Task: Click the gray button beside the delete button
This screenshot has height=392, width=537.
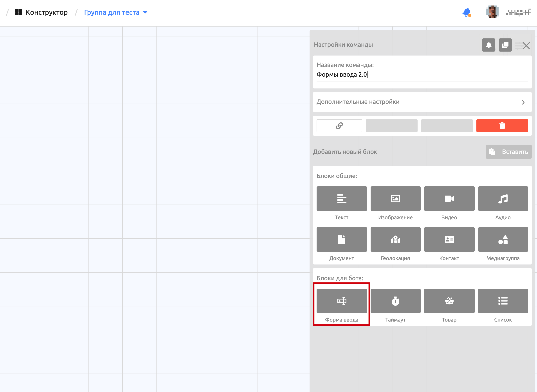Action: click(447, 126)
